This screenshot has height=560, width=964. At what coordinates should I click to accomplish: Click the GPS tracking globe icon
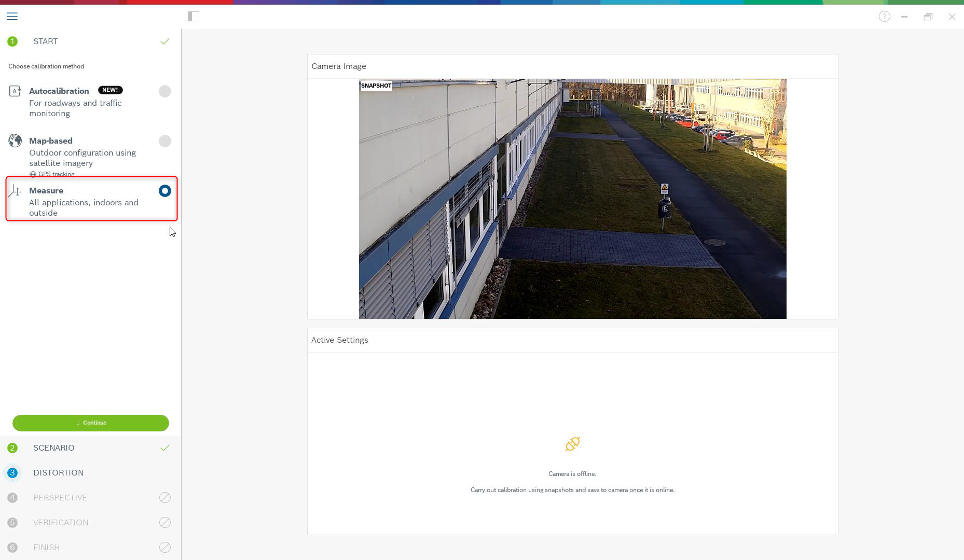[x=33, y=174]
